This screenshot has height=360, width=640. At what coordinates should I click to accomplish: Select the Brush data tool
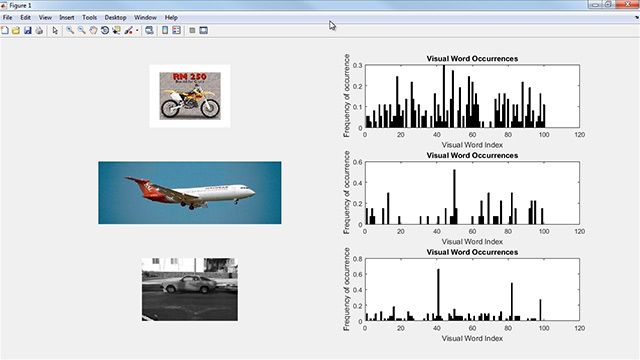[129, 31]
